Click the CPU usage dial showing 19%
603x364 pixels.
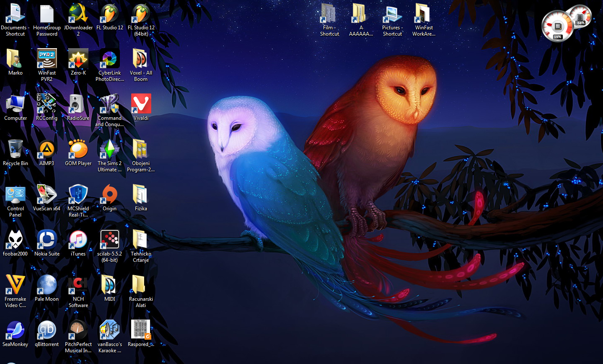coord(557,26)
